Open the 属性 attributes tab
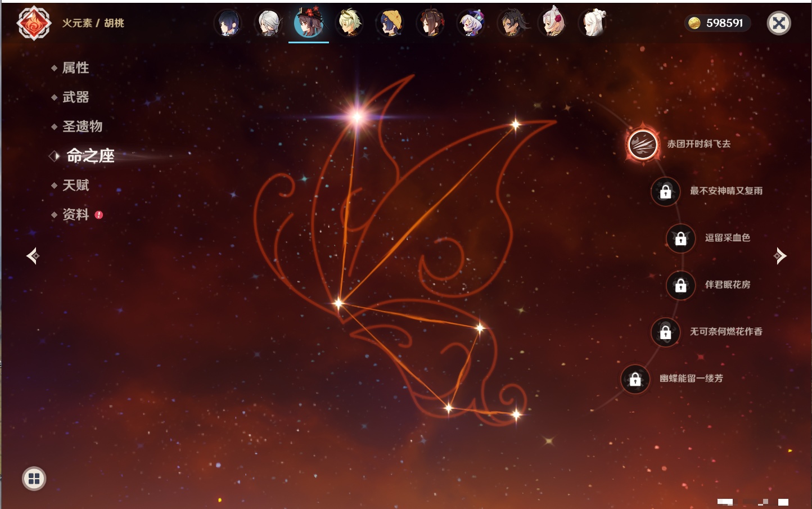Image resolution: width=812 pixels, height=509 pixels. 75,68
